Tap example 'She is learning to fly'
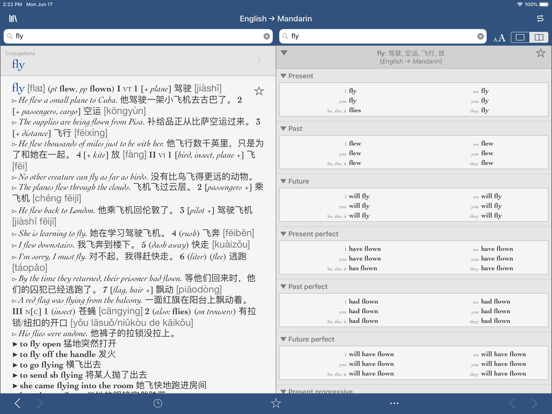The width and height of the screenshot is (552, 414). [x=52, y=233]
